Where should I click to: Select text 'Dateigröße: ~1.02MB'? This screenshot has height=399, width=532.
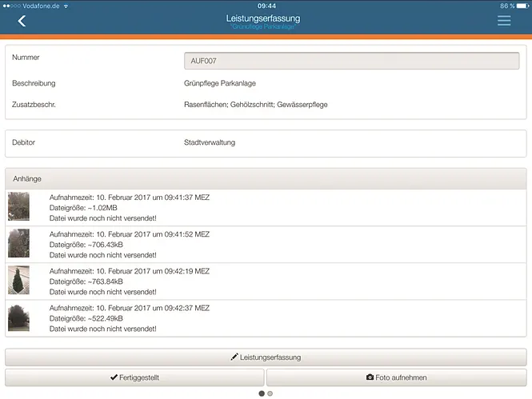[x=83, y=208]
